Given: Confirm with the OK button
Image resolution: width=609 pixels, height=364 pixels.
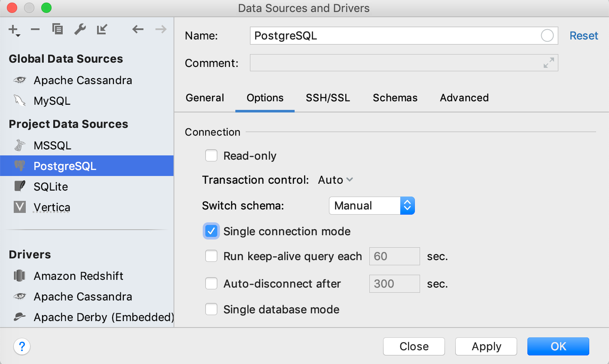Looking at the screenshot, I should (558, 346).
